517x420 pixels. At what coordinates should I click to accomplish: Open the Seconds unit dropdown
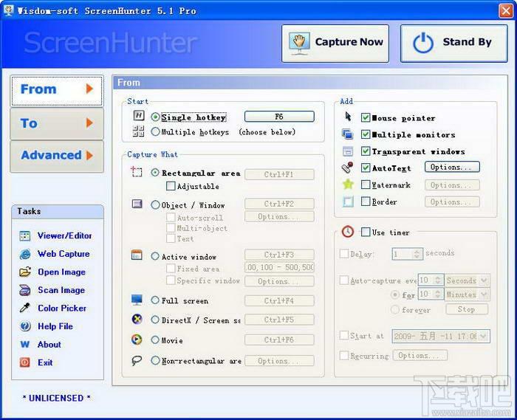pyautogui.click(x=484, y=280)
